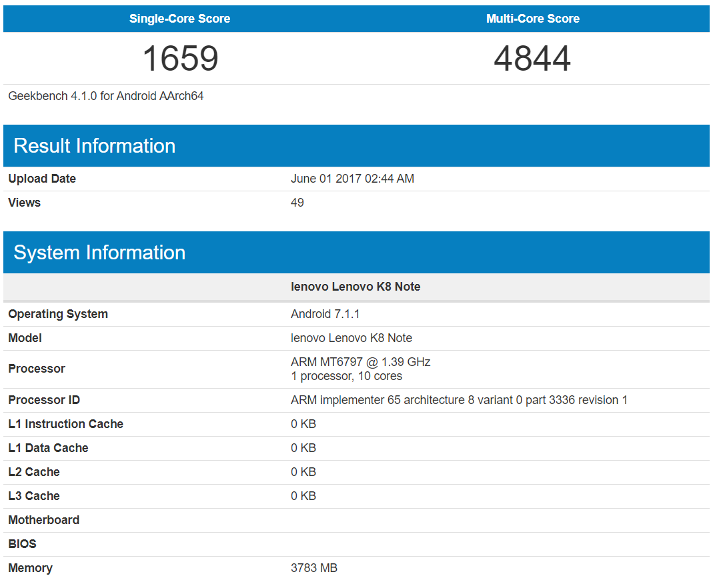This screenshot has width=727, height=588.
Task: Click the Geekbench 4.1.0 for Android AArch64 text
Action: [105, 96]
